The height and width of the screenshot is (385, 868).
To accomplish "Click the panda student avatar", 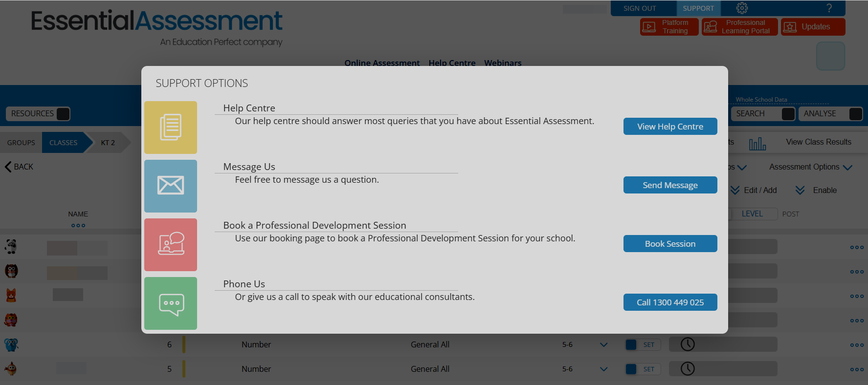I will 11,247.
